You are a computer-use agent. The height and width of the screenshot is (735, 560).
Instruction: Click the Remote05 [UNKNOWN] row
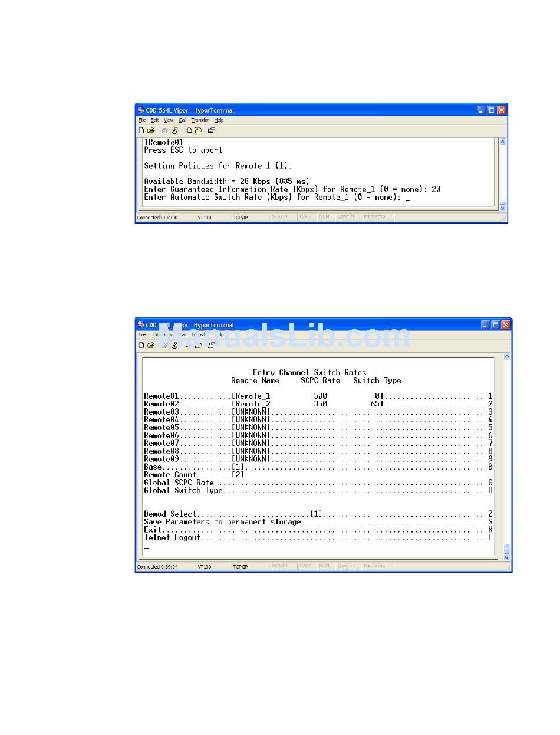click(x=318, y=428)
